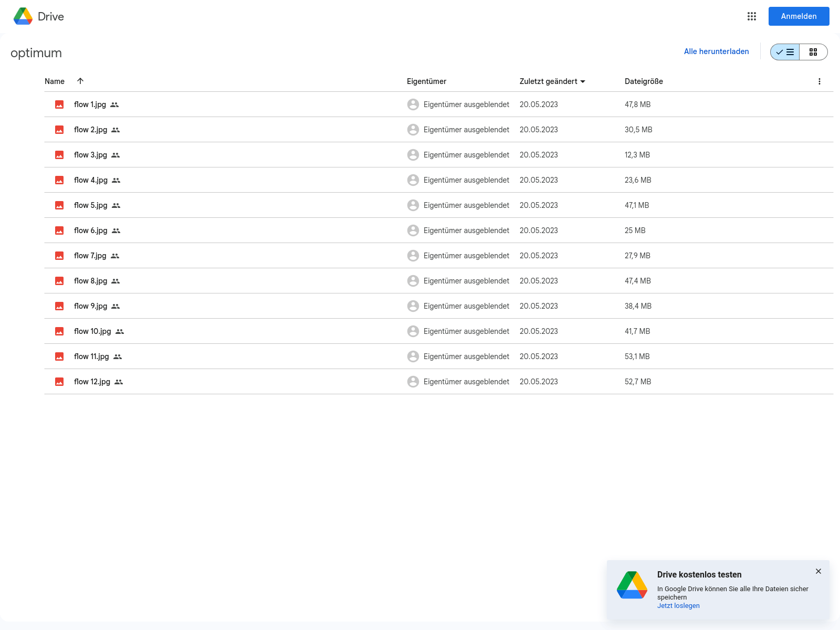Click the Anmelden sign-in button
This screenshot has height=630, width=840.
[x=799, y=16]
